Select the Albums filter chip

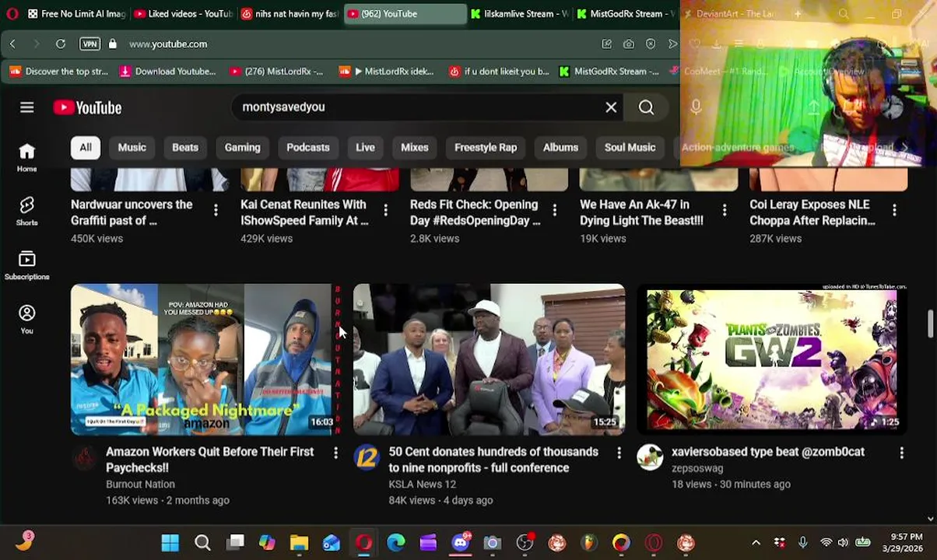560,147
